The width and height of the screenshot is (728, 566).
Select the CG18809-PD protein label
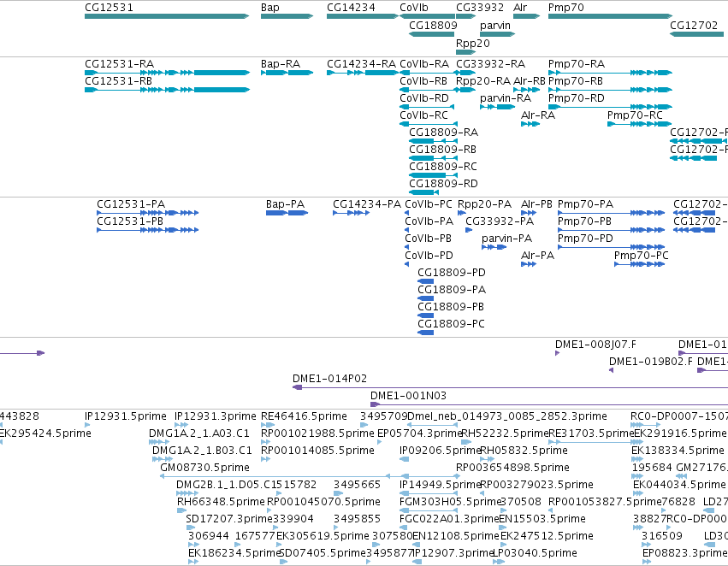point(452,273)
